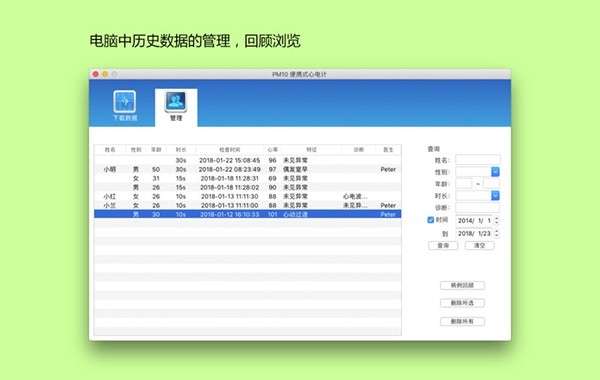Click the 清空 clear button
The image size is (600, 380).
click(479, 245)
